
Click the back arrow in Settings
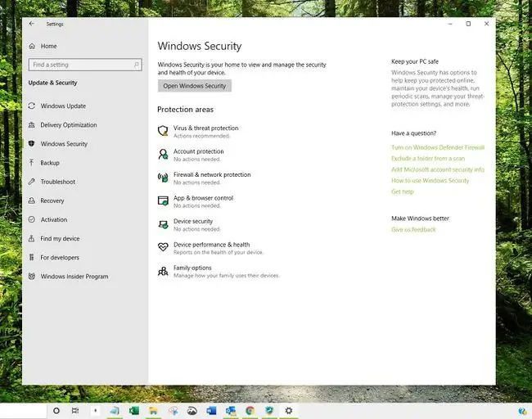(32, 24)
